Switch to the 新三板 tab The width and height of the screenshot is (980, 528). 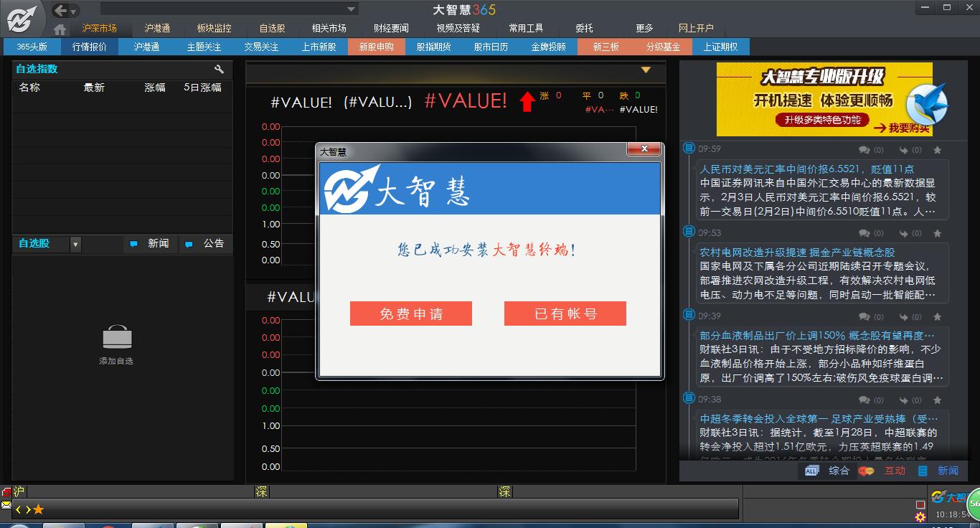click(x=606, y=47)
